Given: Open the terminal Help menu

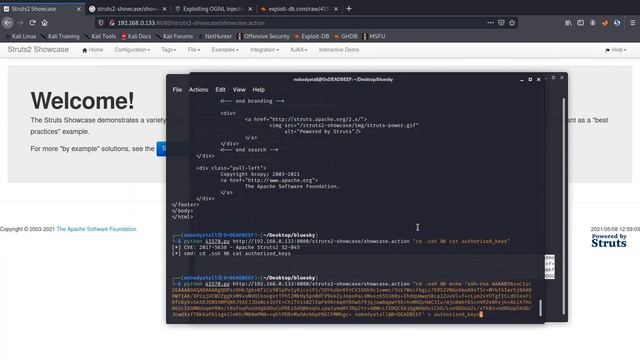Looking at the screenshot, I should point(258,89).
